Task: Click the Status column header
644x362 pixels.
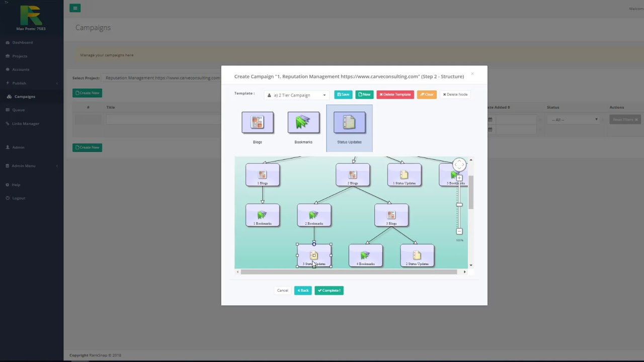Action: coord(553,107)
